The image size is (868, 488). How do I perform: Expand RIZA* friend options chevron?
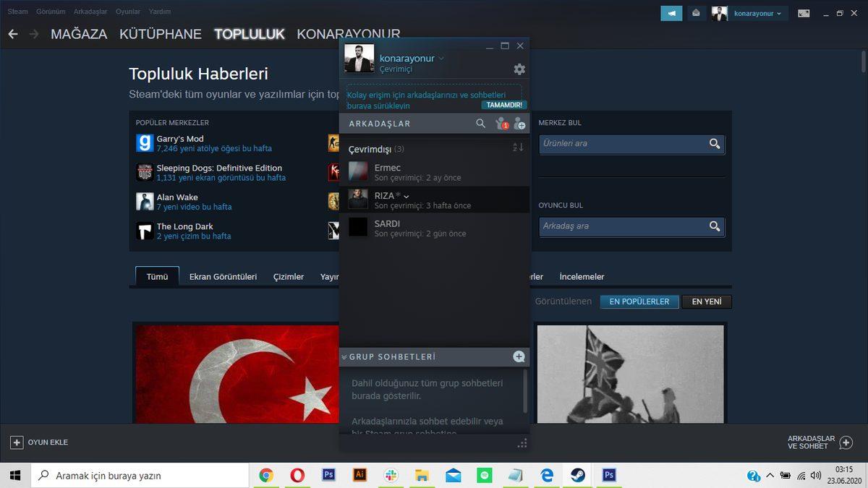[x=405, y=195]
